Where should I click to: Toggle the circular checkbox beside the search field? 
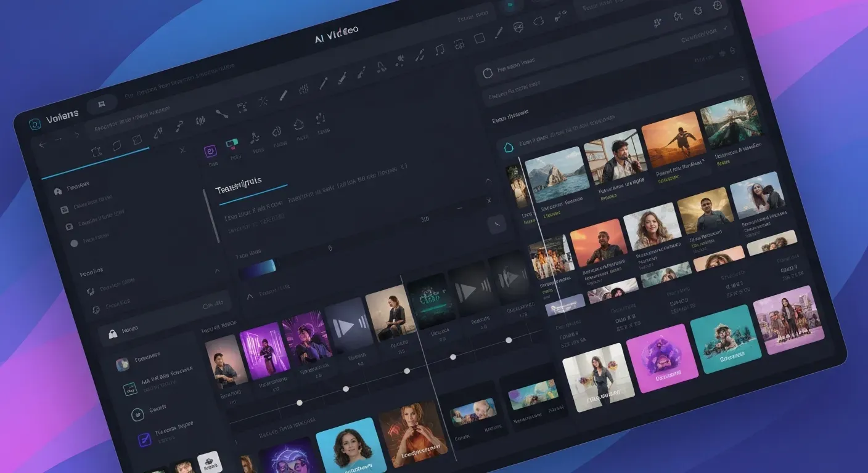(x=487, y=71)
